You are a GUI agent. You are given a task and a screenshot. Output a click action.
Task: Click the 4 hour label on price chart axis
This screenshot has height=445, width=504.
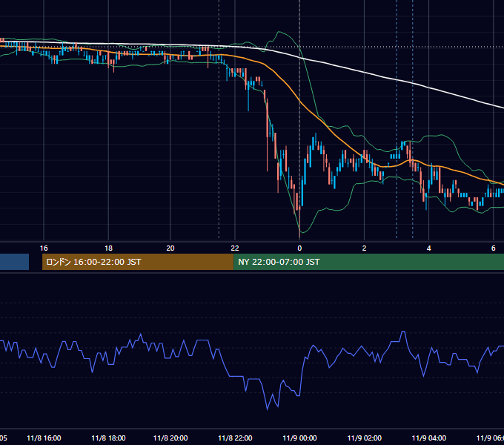click(429, 248)
